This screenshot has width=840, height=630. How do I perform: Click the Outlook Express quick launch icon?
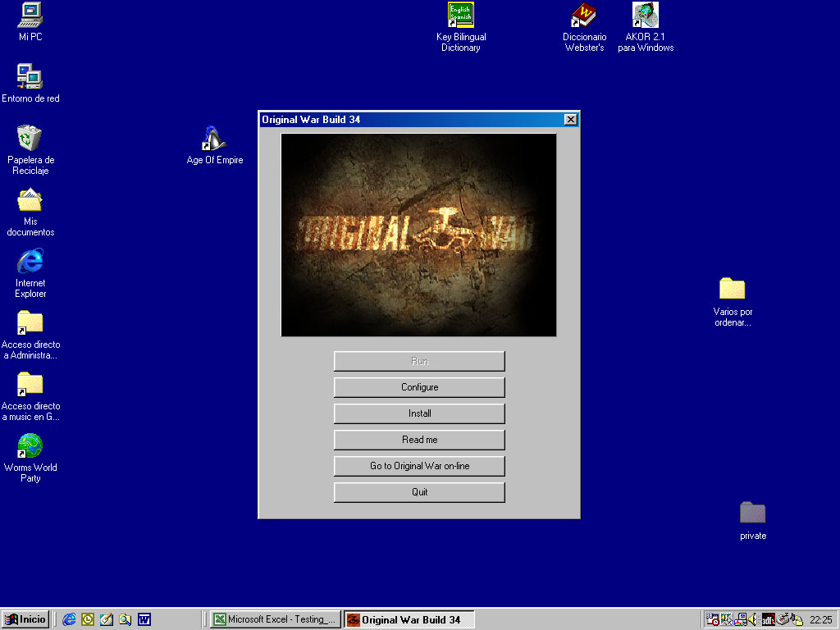pyautogui.click(x=107, y=620)
